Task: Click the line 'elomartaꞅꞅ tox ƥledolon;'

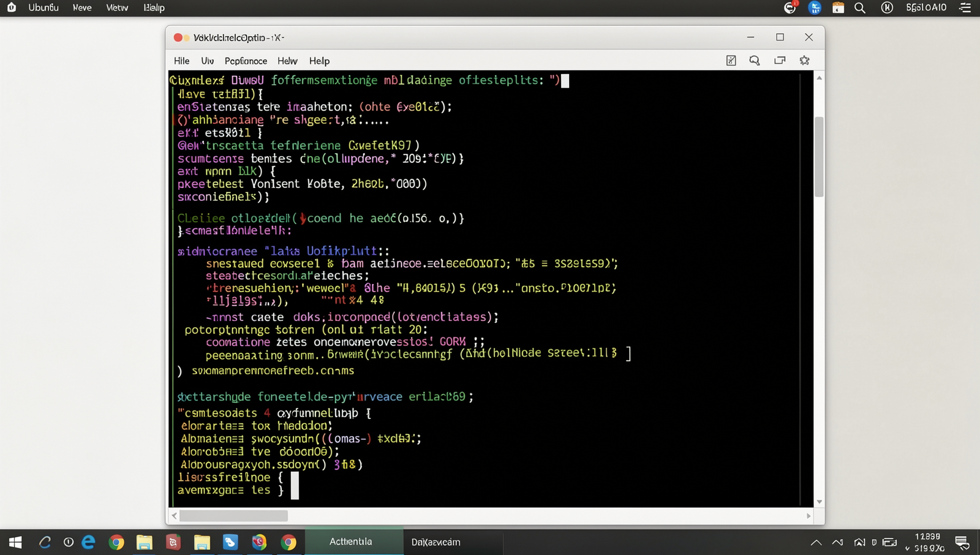Action: [257, 426]
